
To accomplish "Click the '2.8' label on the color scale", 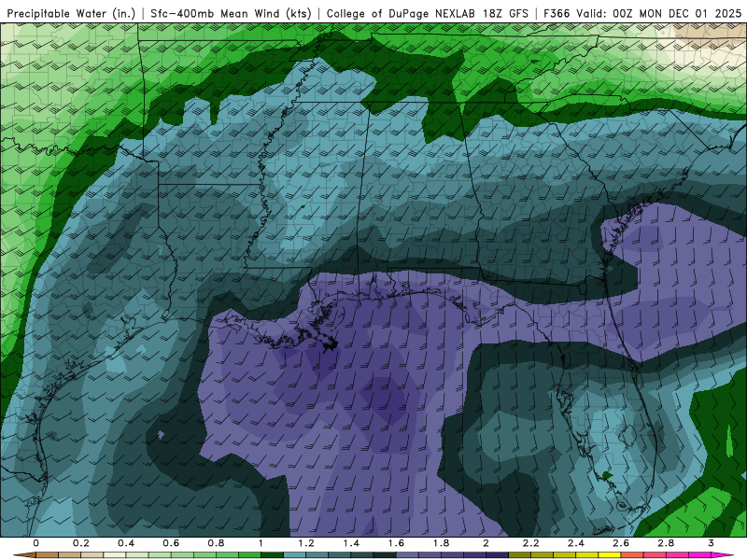I will click(x=666, y=543).
